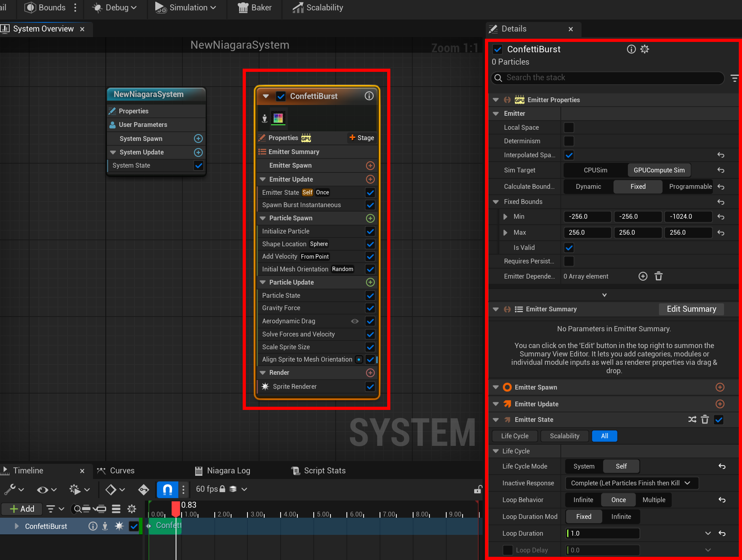Toggle timeline snapping magnet button
This screenshot has height=560, width=742.
click(x=168, y=489)
